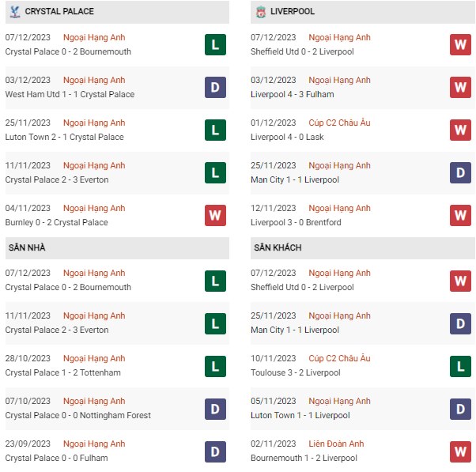This screenshot has height=472, width=476.
Task: Select the CRYSTAL PALACE section header
Action: click(59, 12)
